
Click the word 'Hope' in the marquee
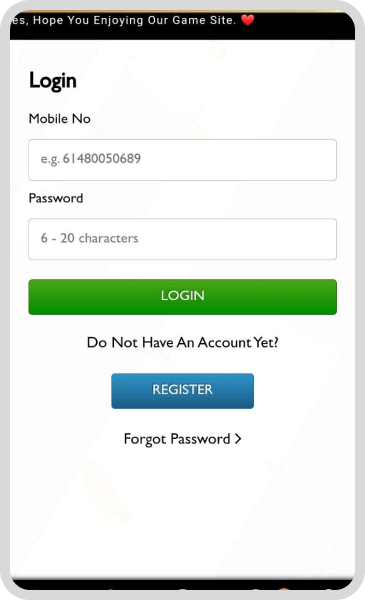[x=48, y=20]
